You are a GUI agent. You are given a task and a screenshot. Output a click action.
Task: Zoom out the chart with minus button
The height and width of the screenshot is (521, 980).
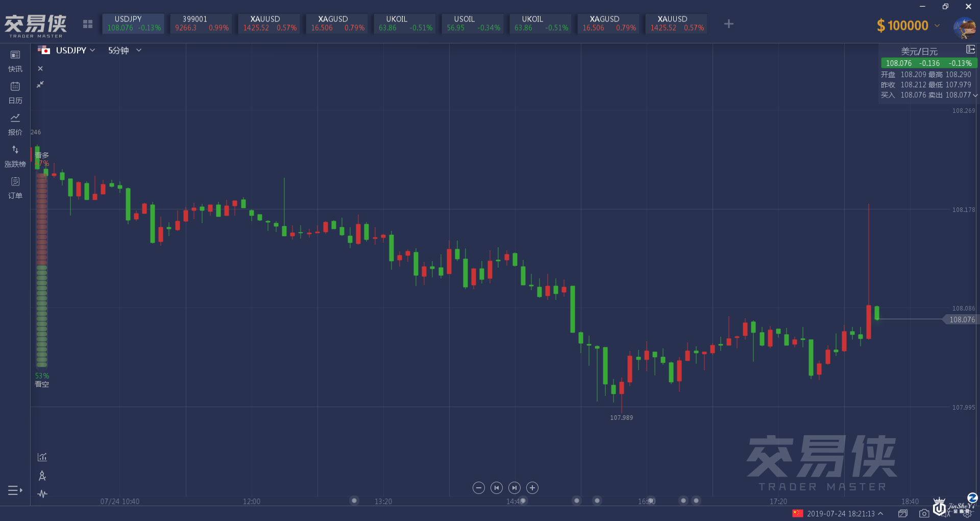tap(478, 488)
